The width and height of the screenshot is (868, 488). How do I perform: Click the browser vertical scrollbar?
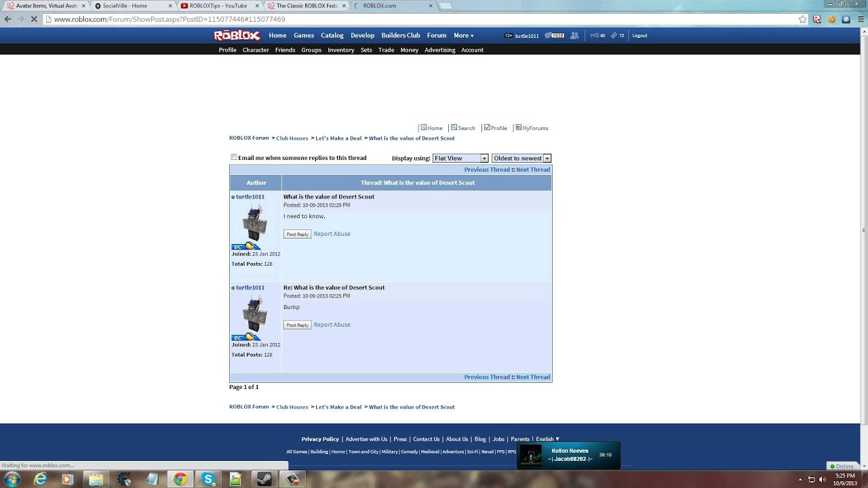pyautogui.click(x=863, y=230)
